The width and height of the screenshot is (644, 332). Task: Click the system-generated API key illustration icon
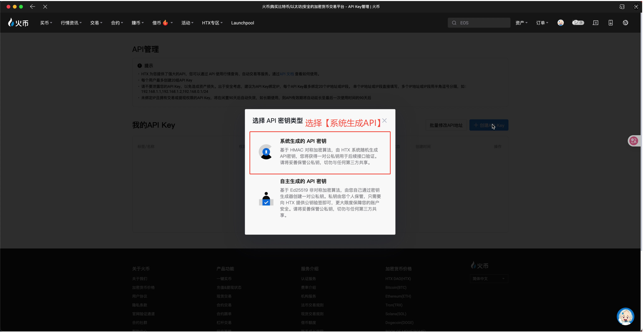(x=266, y=152)
